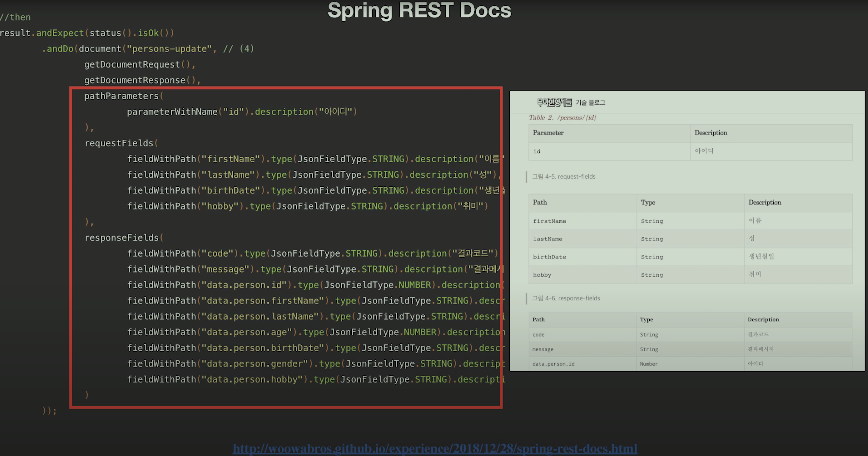868x456 pixels.
Task: Click the getDocumentResponse() code line
Action: 142,80
